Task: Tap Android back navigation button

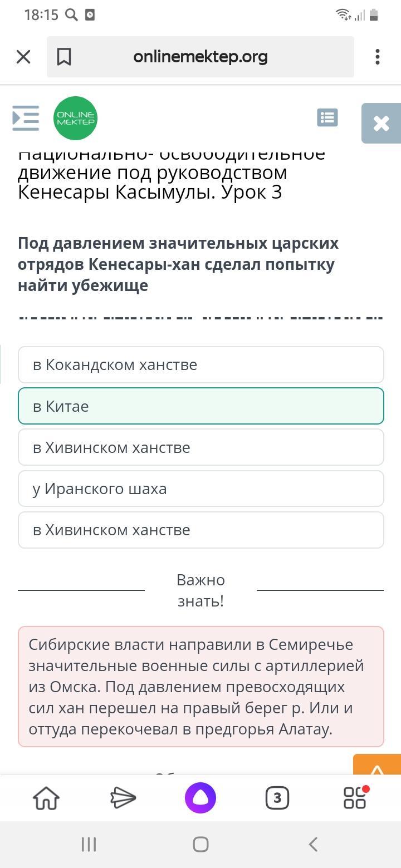Action: [x=313, y=844]
